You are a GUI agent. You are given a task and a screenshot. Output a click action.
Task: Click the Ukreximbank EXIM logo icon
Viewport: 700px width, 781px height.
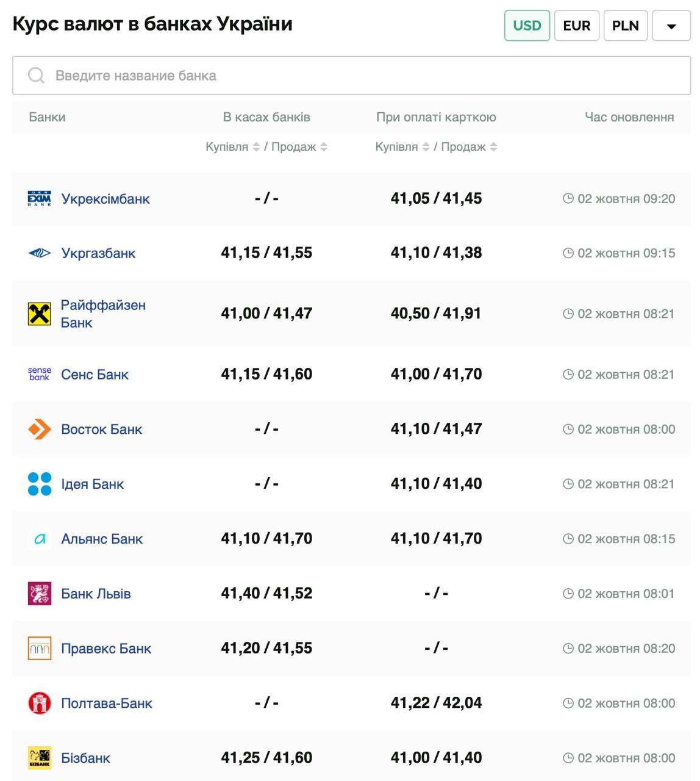[x=40, y=199]
